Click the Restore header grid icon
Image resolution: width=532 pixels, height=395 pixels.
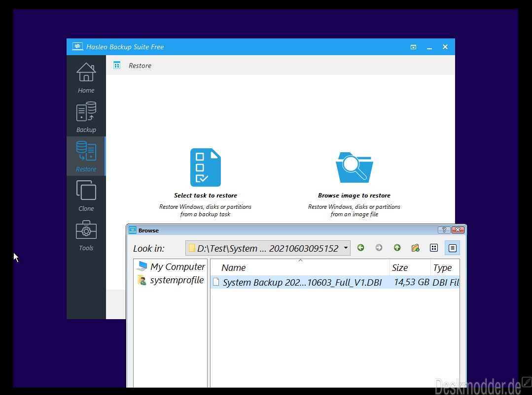(117, 65)
